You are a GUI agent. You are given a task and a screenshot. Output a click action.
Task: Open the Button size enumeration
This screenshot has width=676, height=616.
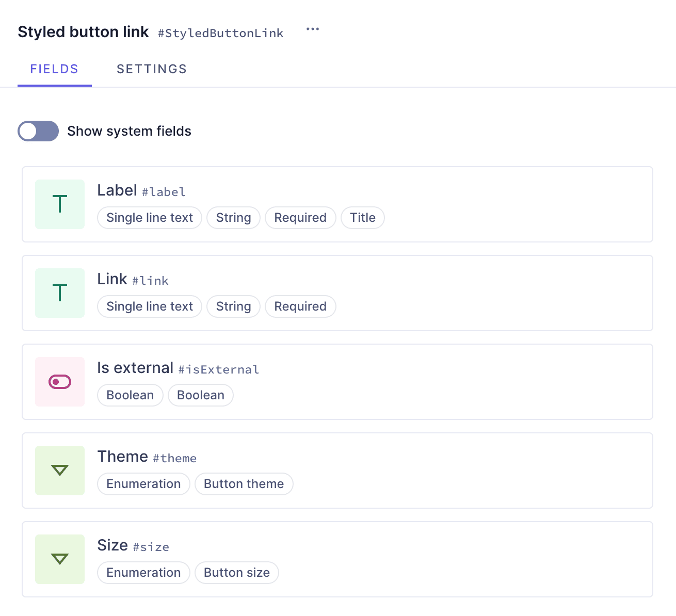[x=237, y=573]
